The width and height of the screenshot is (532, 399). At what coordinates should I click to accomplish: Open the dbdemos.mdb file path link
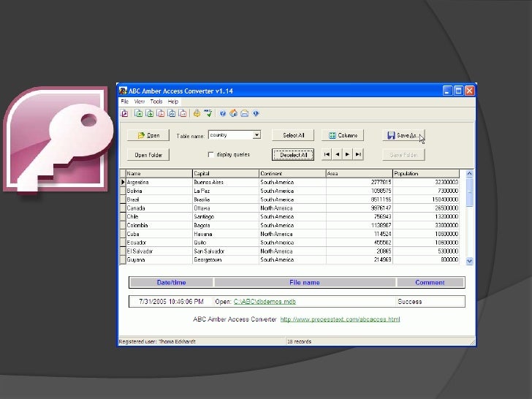(265, 302)
